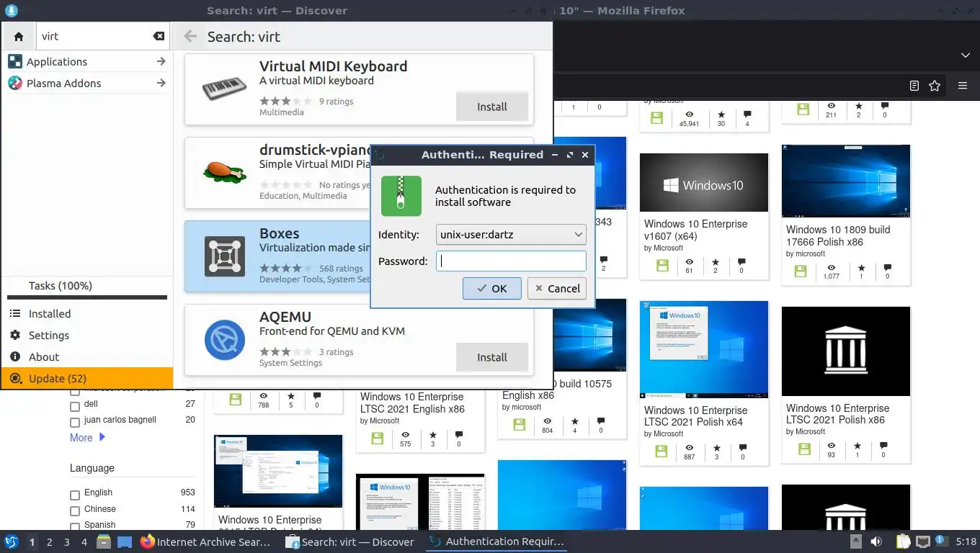This screenshot has width=980, height=553.
Task: Clear the 'virt' search text
Action: (x=159, y=36)
